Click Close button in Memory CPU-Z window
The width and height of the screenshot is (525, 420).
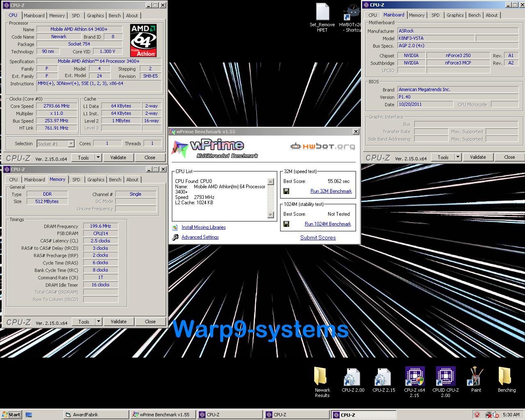pos(150,322)
